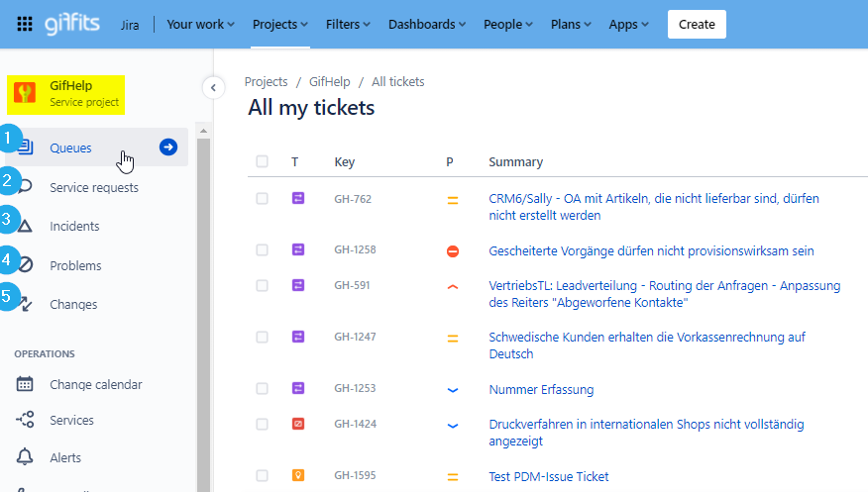The width and height of the screenshot is (868, 492).
Task: Click the highest priority icon on GH-1258
Action: 453,251
